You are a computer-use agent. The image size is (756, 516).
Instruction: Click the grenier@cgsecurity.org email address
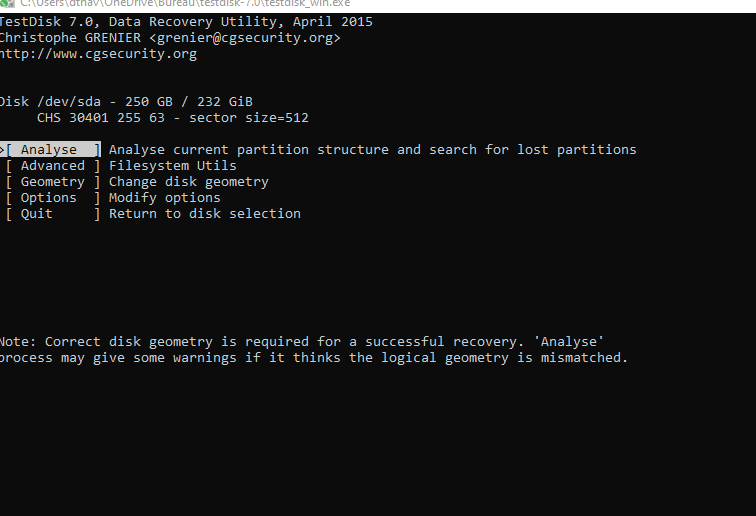click(245, 38)
